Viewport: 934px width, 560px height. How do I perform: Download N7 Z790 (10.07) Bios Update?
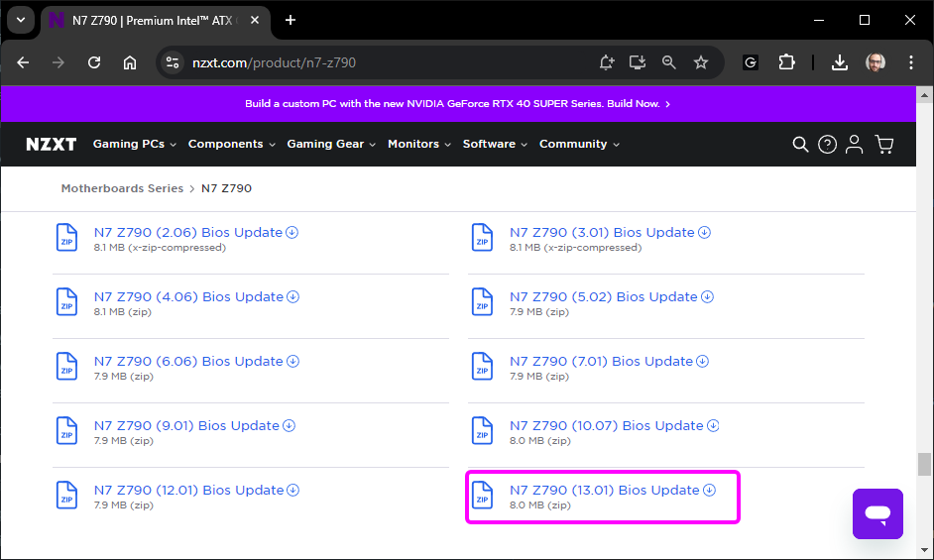[614, 425]
